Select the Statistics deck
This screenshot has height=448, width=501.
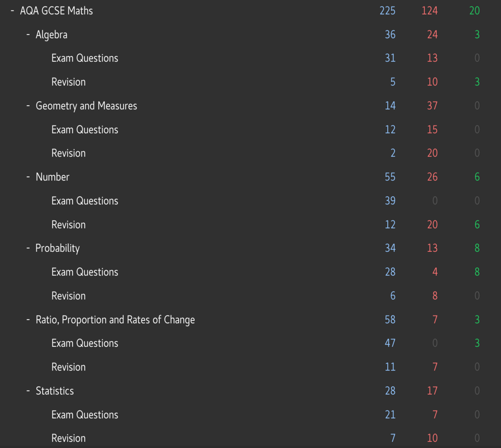[55, 391]
